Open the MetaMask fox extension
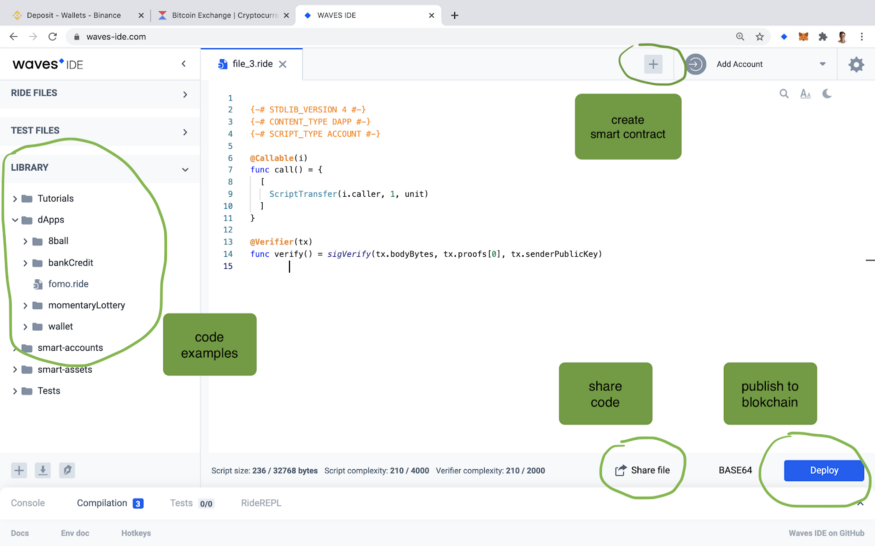875x546 pixels. (x=803, y=37)
